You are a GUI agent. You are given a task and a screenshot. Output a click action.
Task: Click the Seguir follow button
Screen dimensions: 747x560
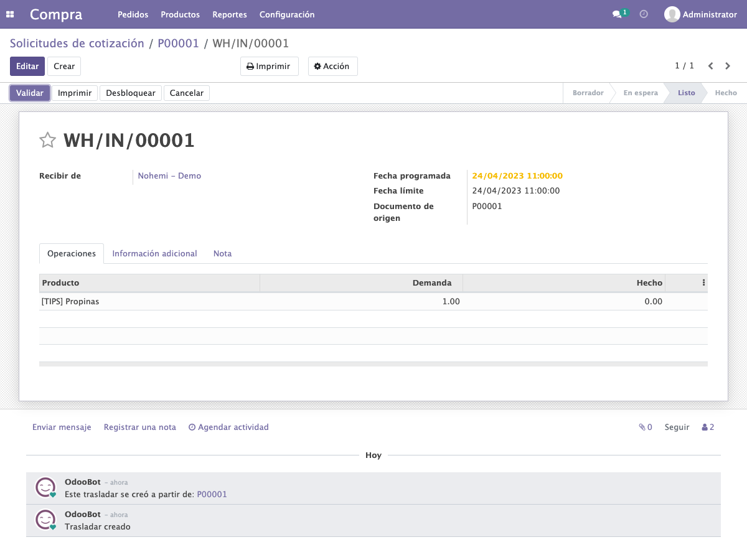click(x=677, y=427)
